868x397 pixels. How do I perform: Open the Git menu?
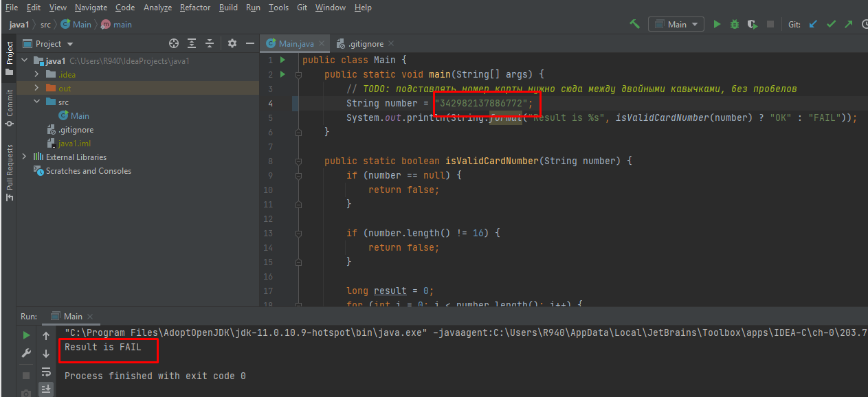tap(302, 8)
